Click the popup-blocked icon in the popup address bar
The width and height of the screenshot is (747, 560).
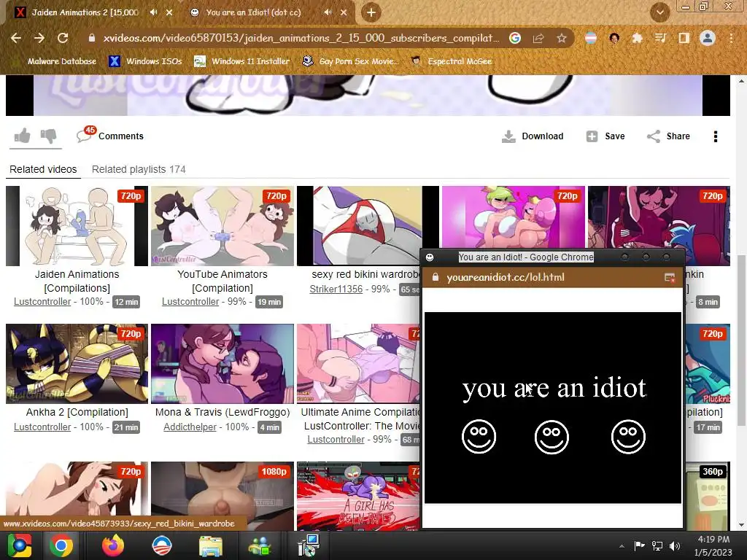pyautogui.click(x=670, y=278)
